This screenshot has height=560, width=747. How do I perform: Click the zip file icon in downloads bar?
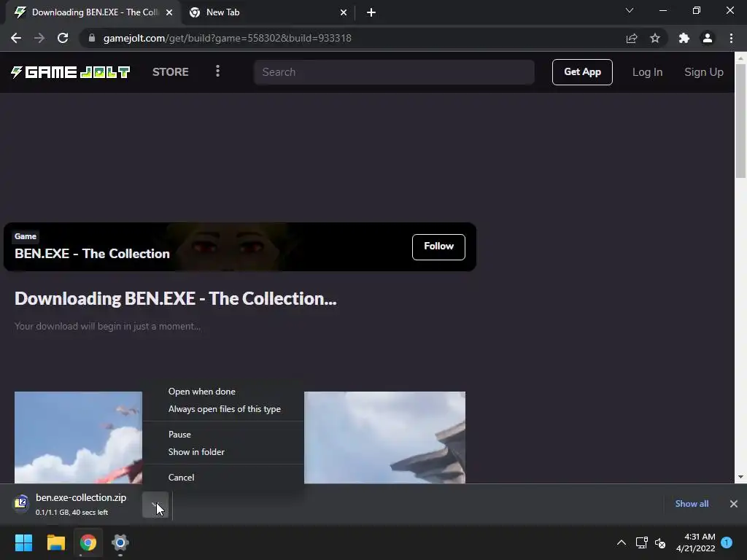[x=21, y=502]
